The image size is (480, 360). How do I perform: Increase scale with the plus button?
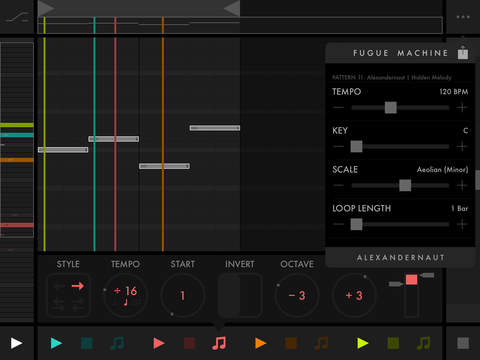point(462,185)
